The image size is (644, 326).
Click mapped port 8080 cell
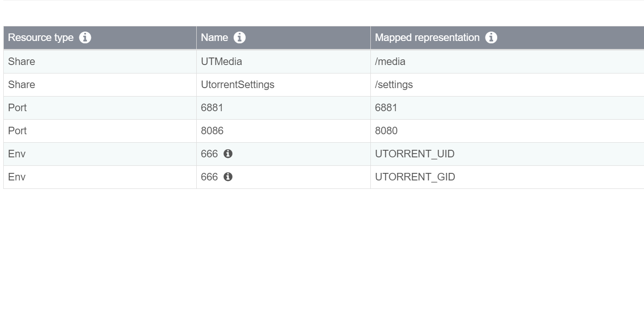[507, 131]
